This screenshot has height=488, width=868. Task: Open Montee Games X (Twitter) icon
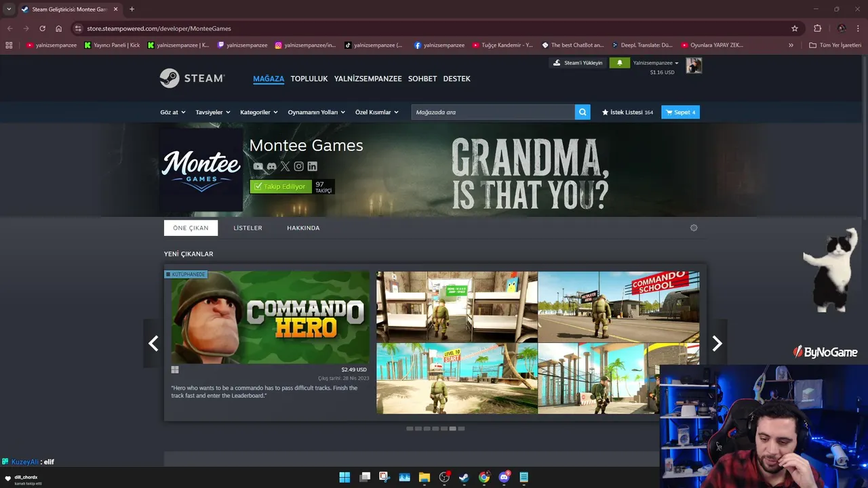click(x=285, y=166)
